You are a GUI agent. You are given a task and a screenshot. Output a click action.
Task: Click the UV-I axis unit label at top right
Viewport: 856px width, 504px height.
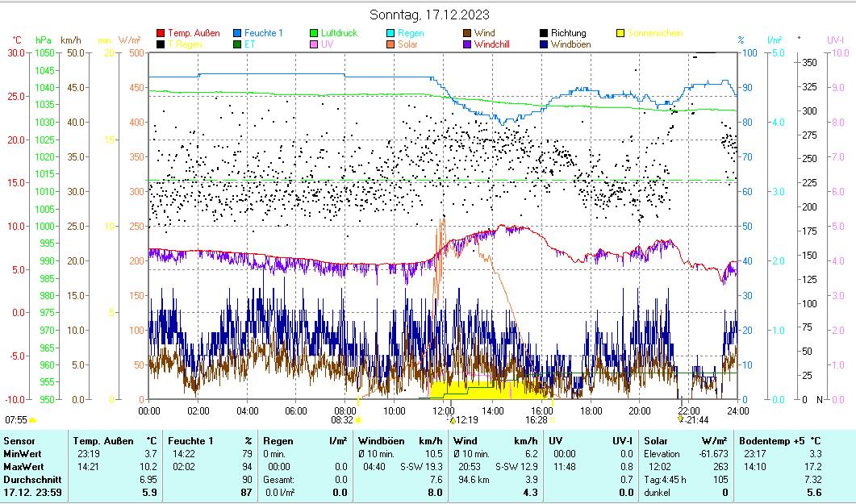(x=835, y=40)
